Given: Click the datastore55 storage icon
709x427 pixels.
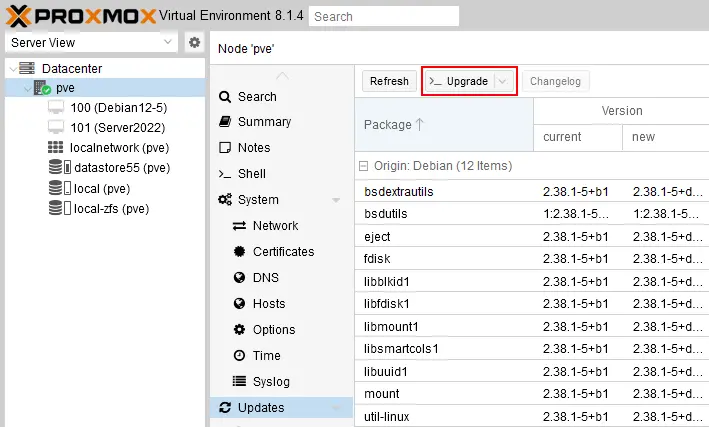Looking at the screenshot, I should [x=60, y=167].
